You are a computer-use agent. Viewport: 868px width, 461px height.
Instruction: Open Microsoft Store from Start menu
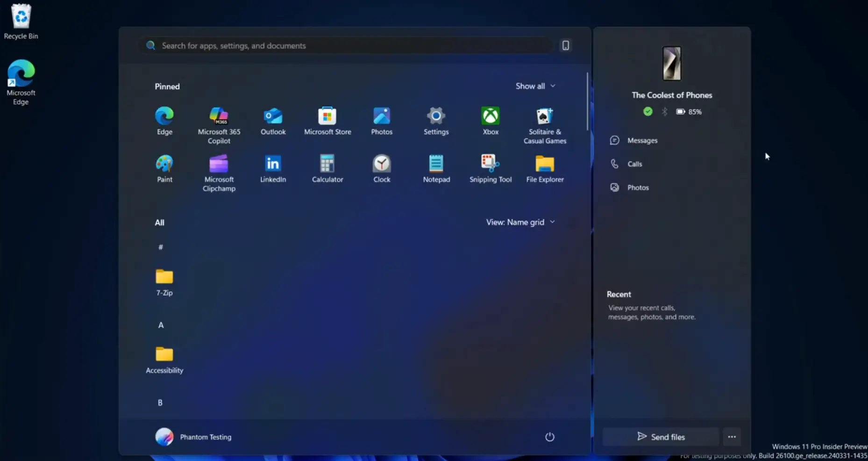327,121
